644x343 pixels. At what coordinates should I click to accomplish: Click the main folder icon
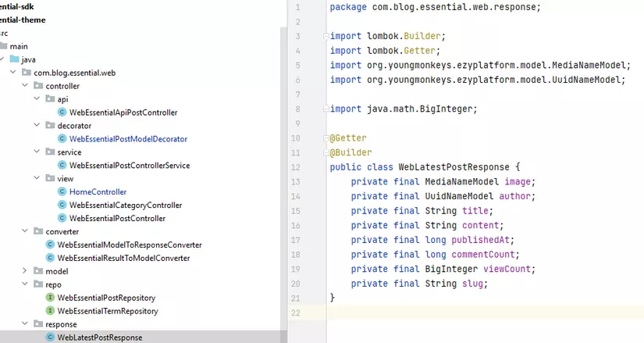[3, 45]
